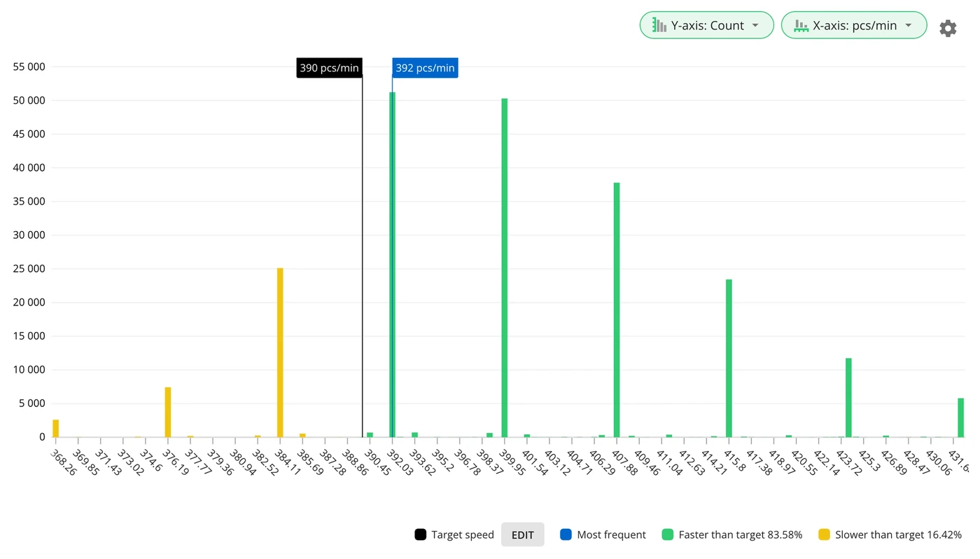This screenshot has height=559, width=980.
Task: Click the X-axis chart icon
Action: pyautogui.click(x=801, y=25)
